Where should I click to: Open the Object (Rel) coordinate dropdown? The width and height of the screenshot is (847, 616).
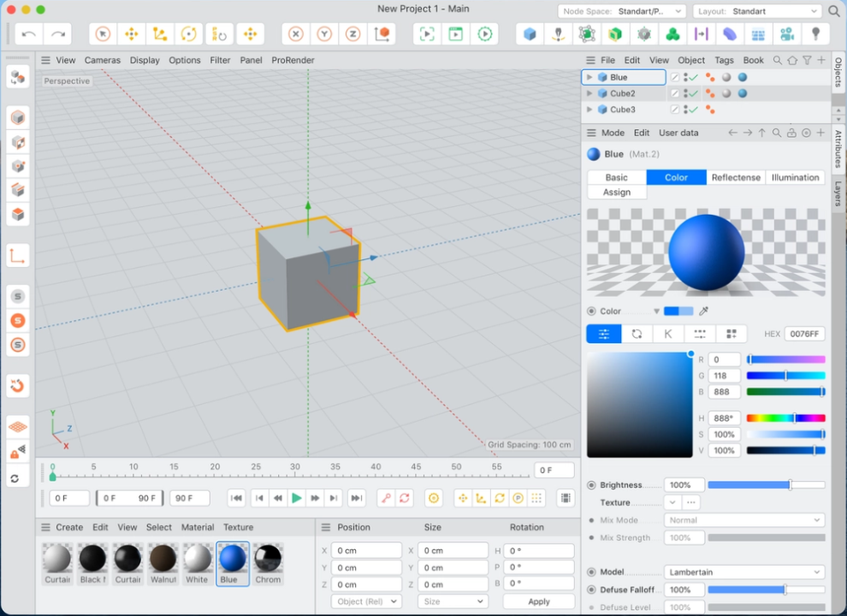pos(365,601)
